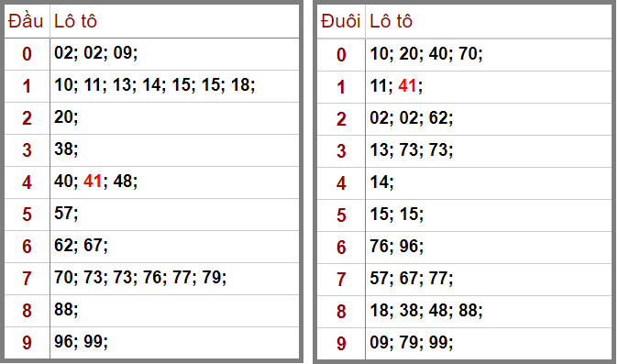Click the Đầu column header
This screenshot has height=364, width=618.
click(26, 21)
